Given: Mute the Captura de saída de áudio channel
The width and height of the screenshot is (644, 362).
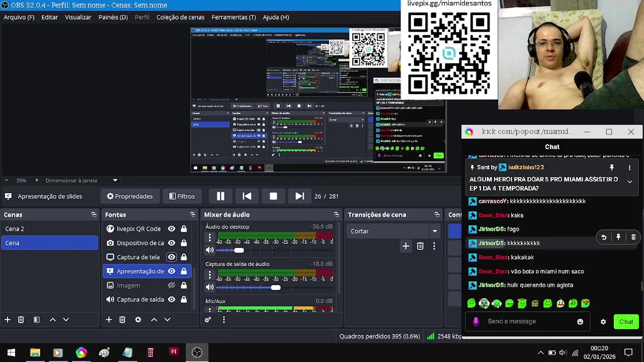Looking at the screenshot, I should 210,287.
